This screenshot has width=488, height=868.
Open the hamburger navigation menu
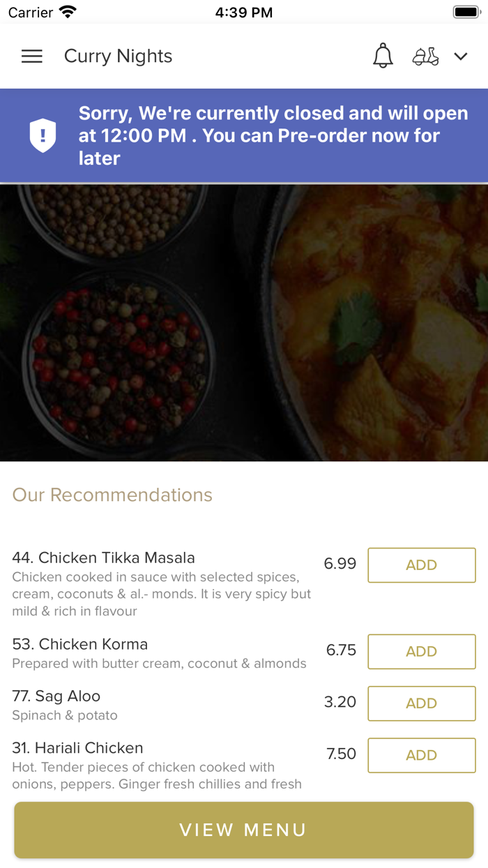pyautogui.click(x=32, y=57)
